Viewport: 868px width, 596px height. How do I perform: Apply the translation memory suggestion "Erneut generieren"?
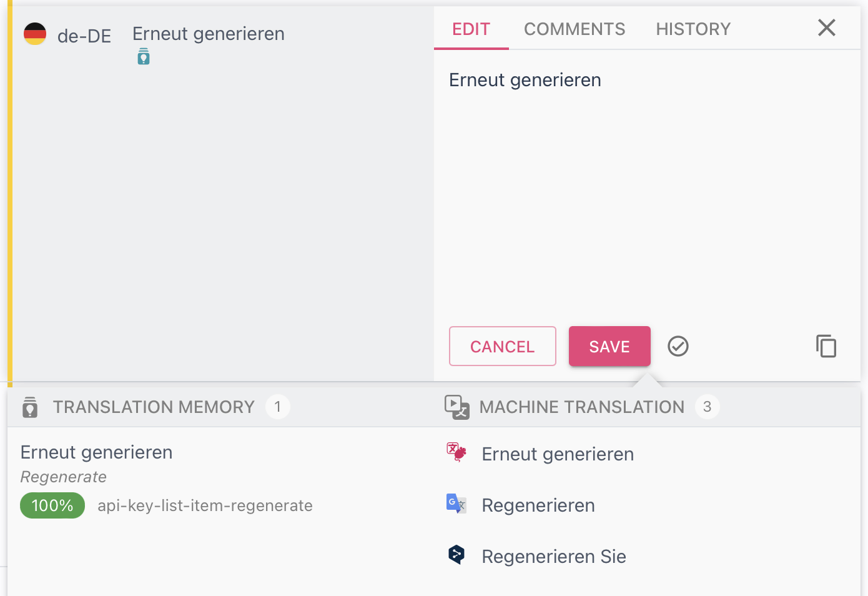[97, 452]
